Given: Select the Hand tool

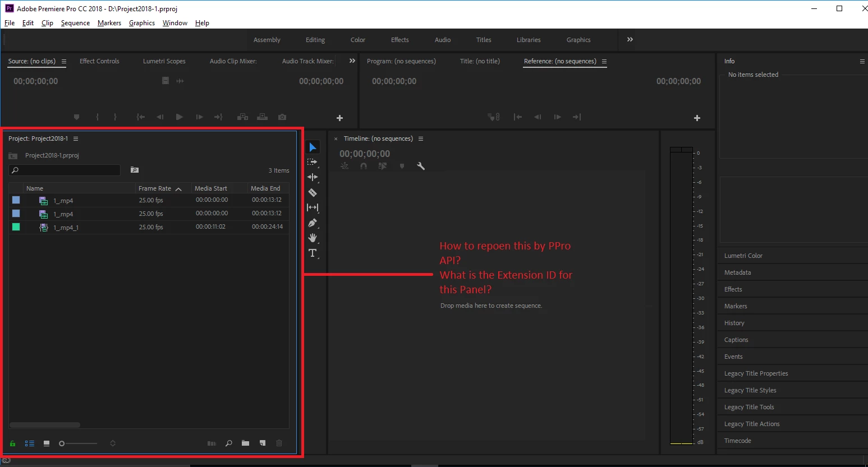Looking at the screenshot, I should (313, 238).
